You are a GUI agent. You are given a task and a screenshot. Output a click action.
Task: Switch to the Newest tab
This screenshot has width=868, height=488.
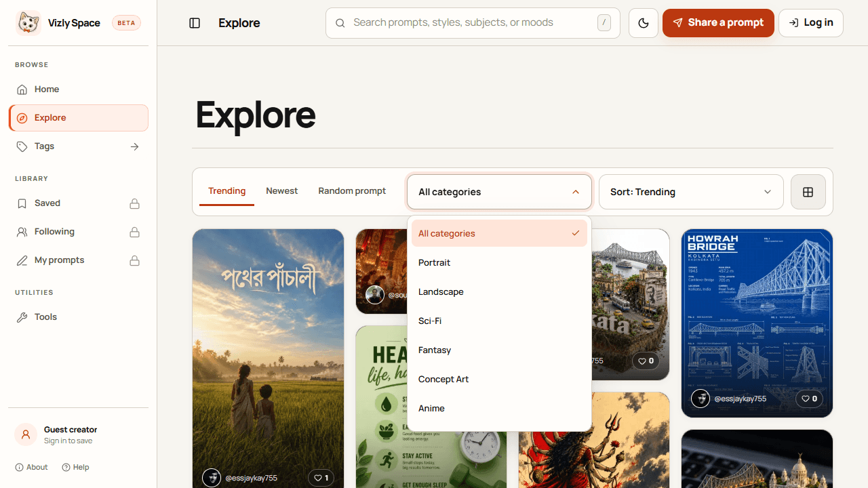(281, 191)
